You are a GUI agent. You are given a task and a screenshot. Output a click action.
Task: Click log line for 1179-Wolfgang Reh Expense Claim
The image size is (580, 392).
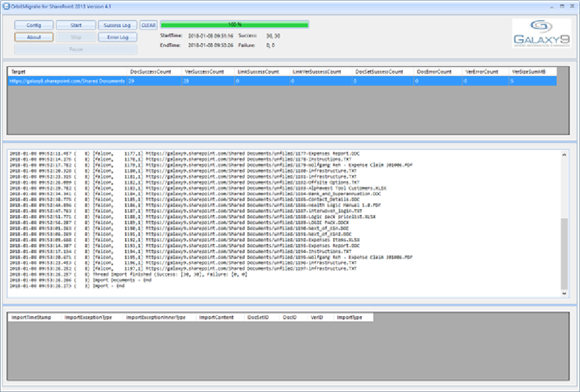point(211,165)
